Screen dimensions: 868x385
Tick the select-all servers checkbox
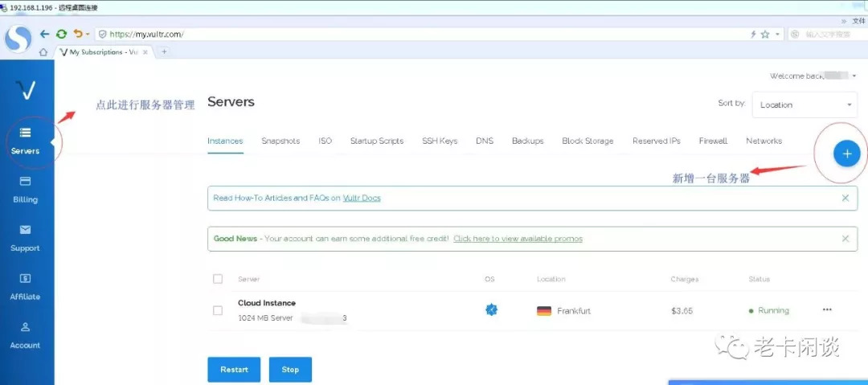[218, 279]
